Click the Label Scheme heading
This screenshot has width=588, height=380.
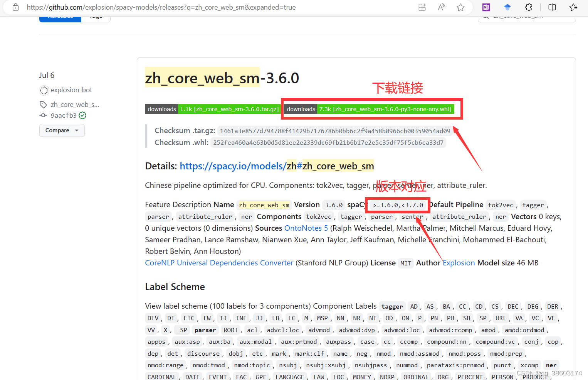[175, 287]
